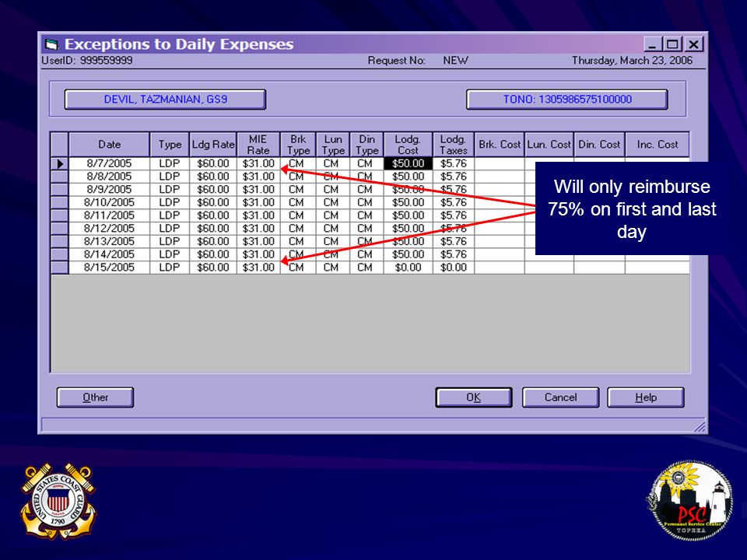Screen dimensions: 747x560
Task: Click the $50.00 Lodg. Cost for 8/11/2005
Action: pos(409,215)
